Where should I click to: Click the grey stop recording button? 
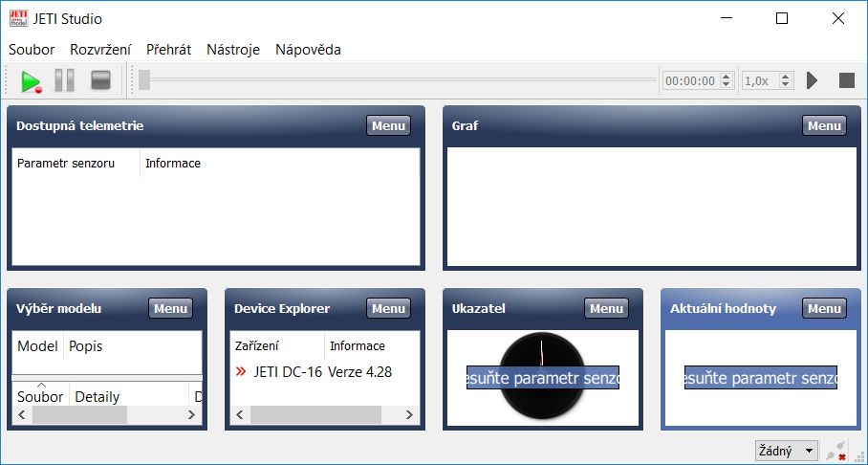point(100,81)
